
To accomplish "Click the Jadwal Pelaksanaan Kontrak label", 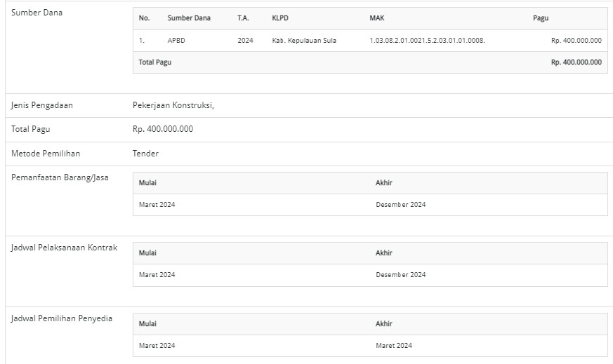I will point(64,248).
